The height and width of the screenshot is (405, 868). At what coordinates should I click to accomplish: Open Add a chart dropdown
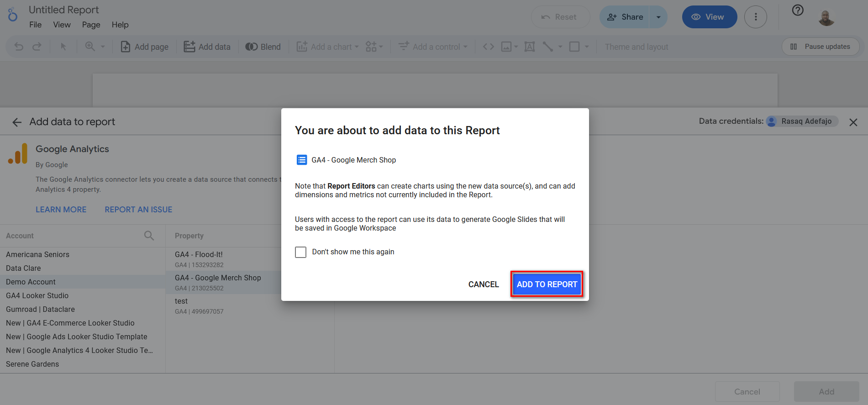click(x=328, y=47)
